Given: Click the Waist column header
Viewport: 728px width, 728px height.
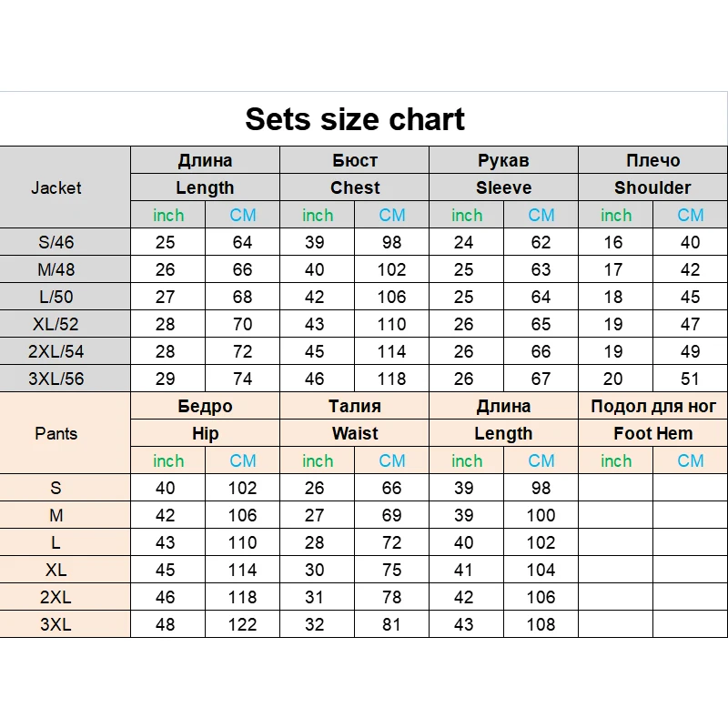Looking at the screenshot, I should click(x=355, y=433).
